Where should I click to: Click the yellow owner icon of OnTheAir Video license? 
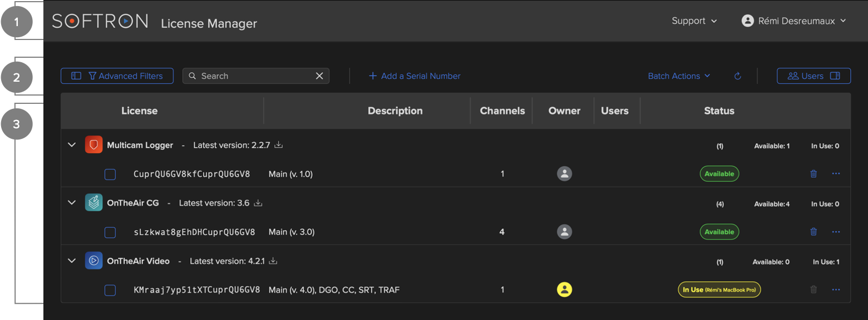tap(564, 289)
